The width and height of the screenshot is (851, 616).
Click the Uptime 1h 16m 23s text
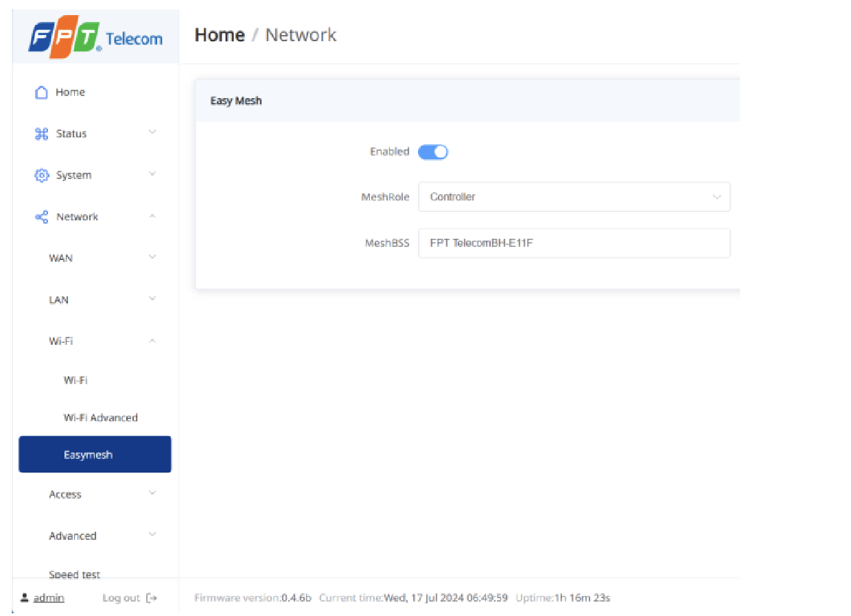(x=563, y=598)
